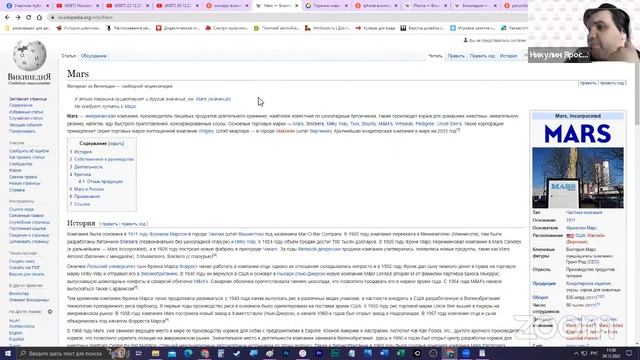Image resolution: width=640 pixels, height=360 pixels.
Task: Show hidden system tray icons
Action: coord(576,353)
